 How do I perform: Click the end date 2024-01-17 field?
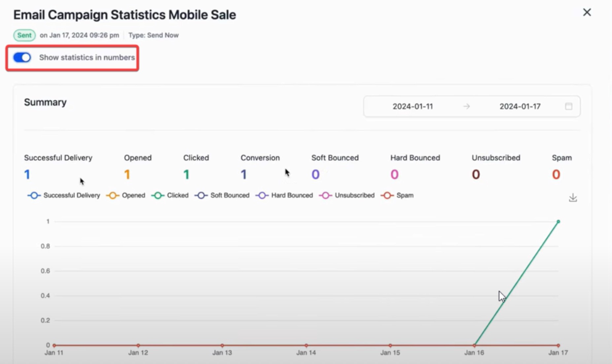click(520, 106)
